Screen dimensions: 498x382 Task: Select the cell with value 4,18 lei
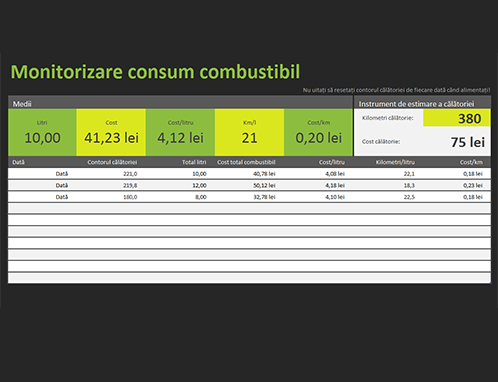pyautogui.click(x=318, y=185)
